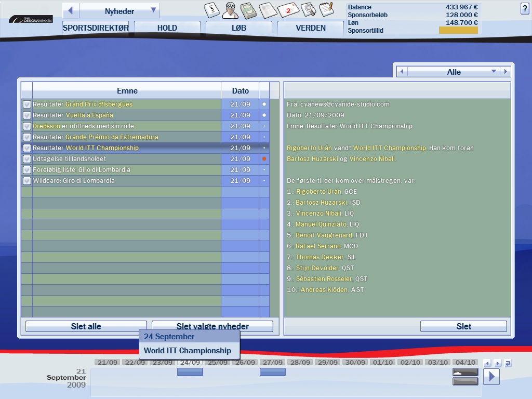
Task: Open the HOLD menu tab
Action: [167, 28]
